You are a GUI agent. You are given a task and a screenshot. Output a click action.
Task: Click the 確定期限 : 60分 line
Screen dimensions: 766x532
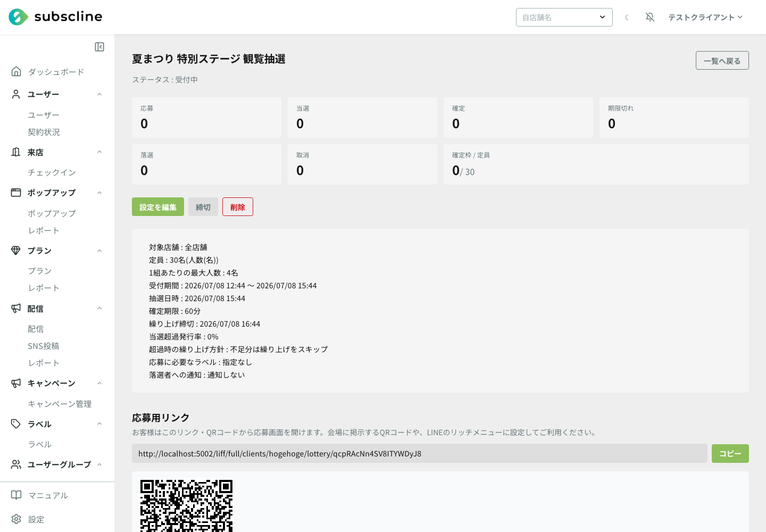coord(174,311)
